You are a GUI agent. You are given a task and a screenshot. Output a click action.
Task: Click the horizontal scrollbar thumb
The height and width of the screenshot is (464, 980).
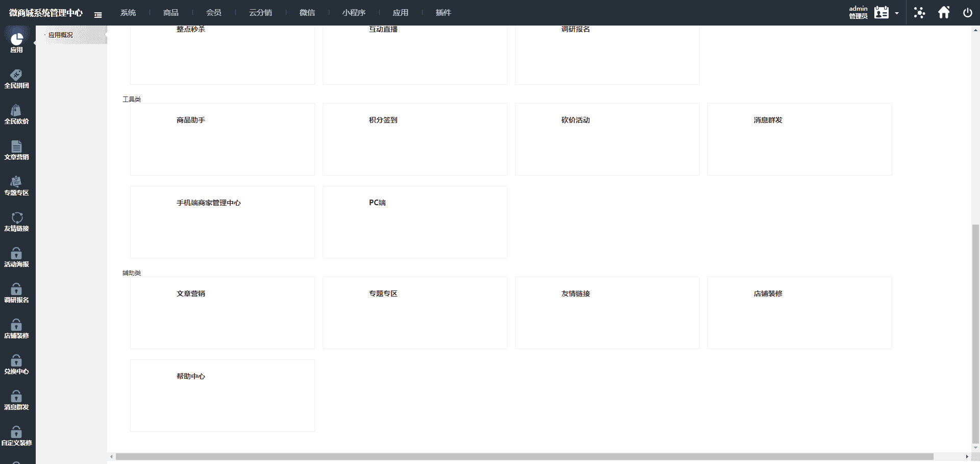pos(525,457)
